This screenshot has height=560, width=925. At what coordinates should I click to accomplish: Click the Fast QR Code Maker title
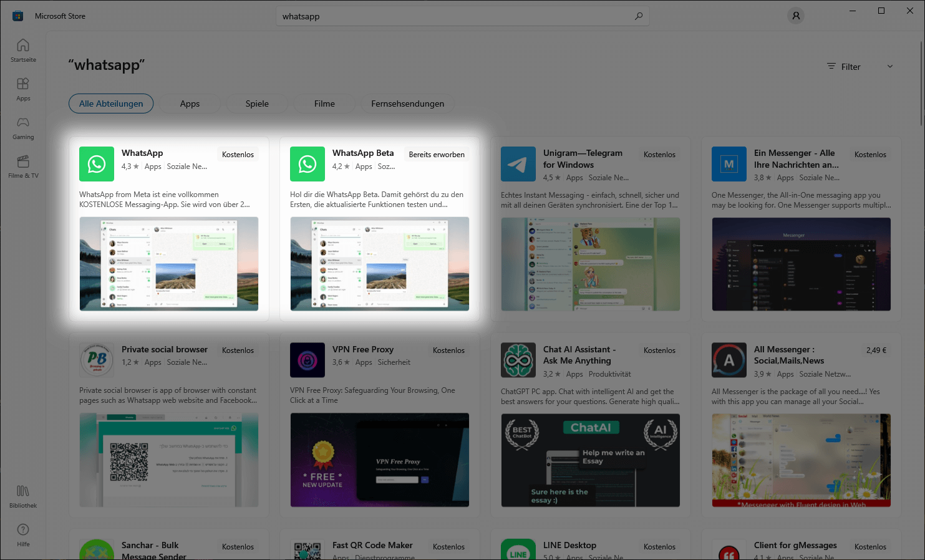(372, 545)
